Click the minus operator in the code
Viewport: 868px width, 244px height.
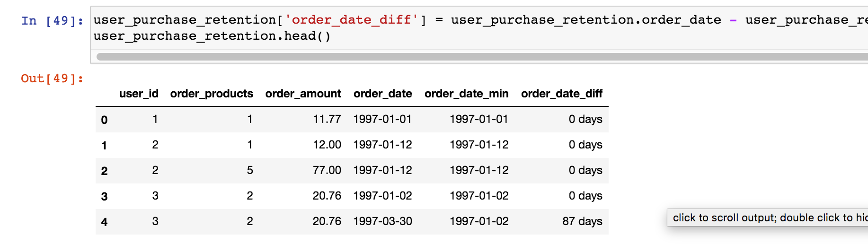[733, 20]
